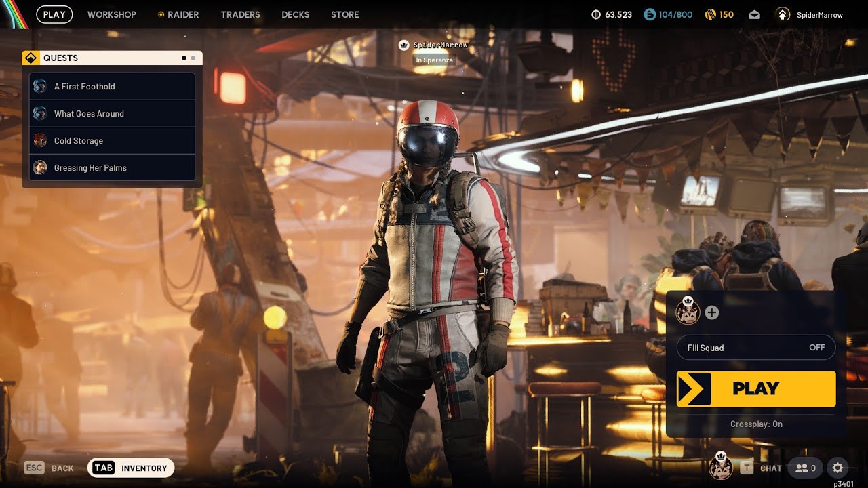Open the What Goes Around quest
Screen dimensions: 868x488
click(x=113, y=114)
